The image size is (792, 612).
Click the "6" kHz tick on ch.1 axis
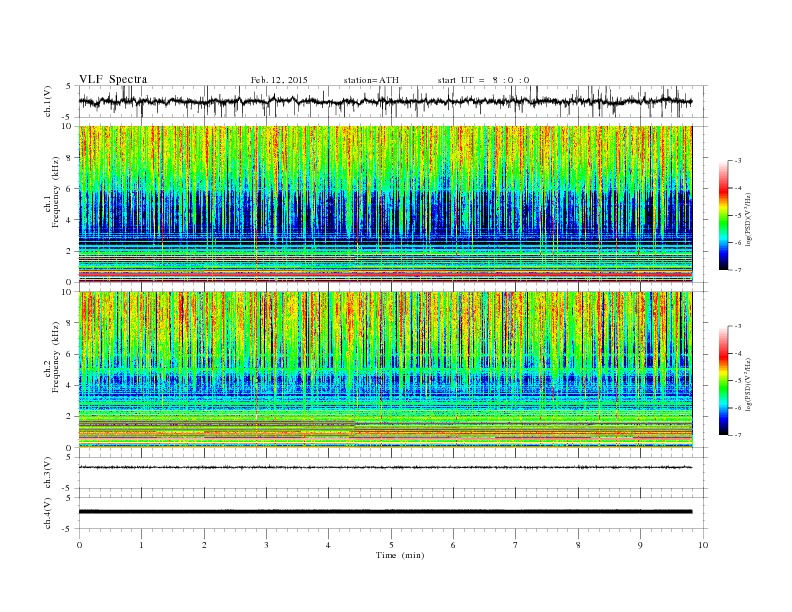click(69, 189)
